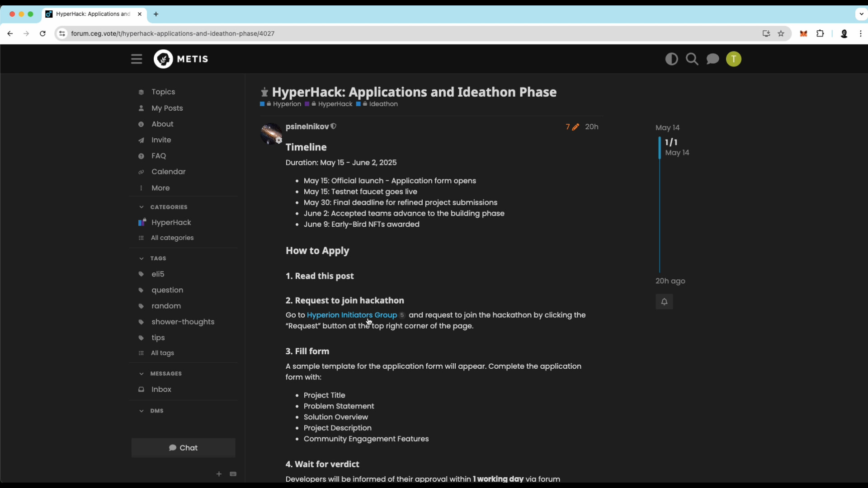This screenshot has height=488, width=868.
Task: Open the tab search dropdown
Action: [861, 14]
